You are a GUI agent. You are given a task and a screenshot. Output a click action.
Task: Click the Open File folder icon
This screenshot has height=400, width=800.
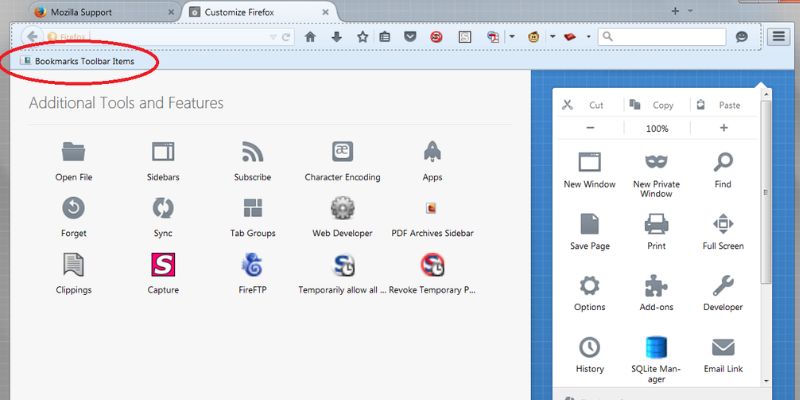point(73,152)
